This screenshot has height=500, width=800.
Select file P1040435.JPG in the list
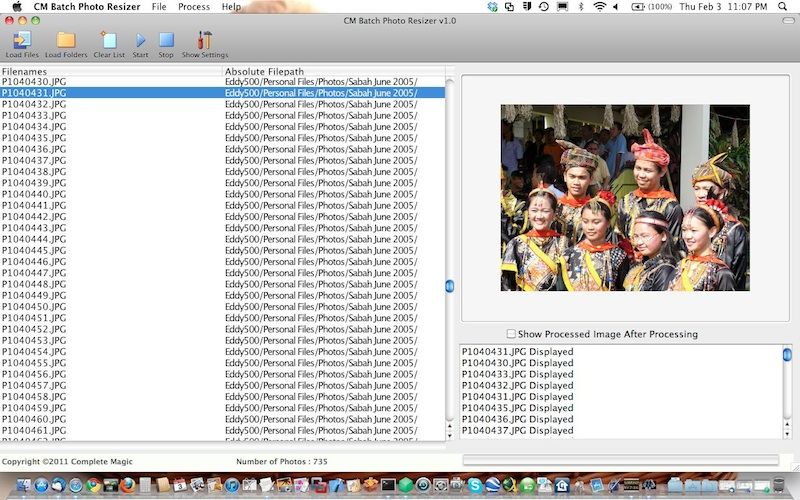[x=222, y=138]
